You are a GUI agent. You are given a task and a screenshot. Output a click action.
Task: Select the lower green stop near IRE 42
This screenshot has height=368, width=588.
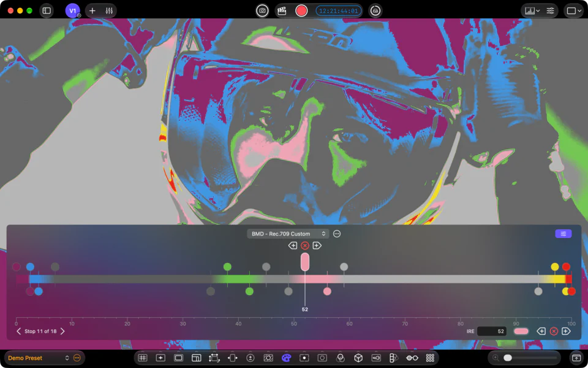coord(249,291)
